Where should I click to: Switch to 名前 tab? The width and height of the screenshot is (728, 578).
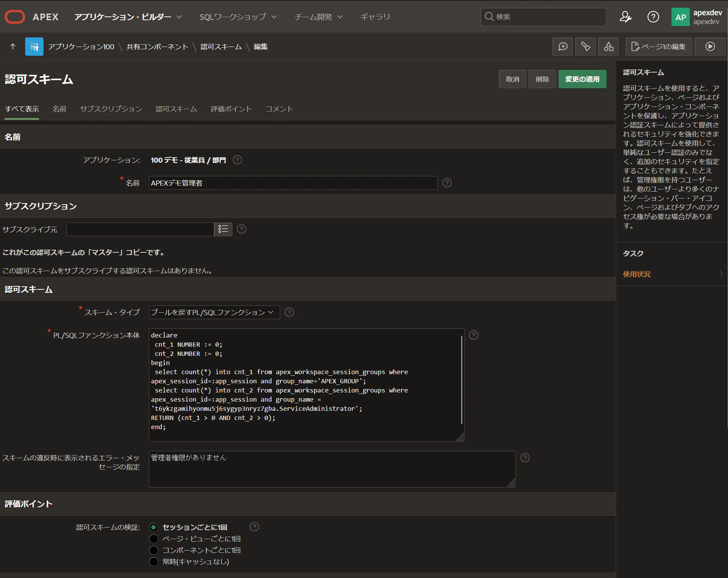59,109
